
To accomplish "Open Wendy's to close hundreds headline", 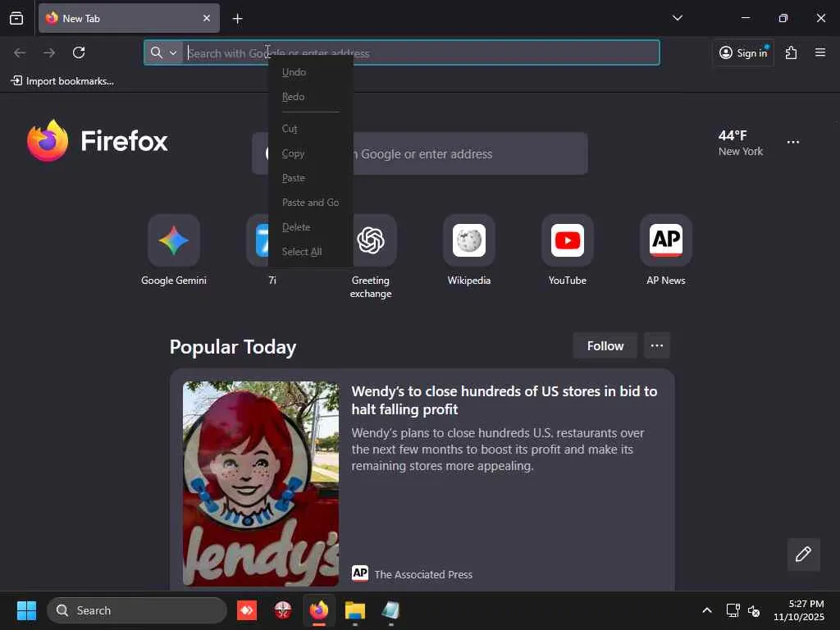I will pos(504,400).
